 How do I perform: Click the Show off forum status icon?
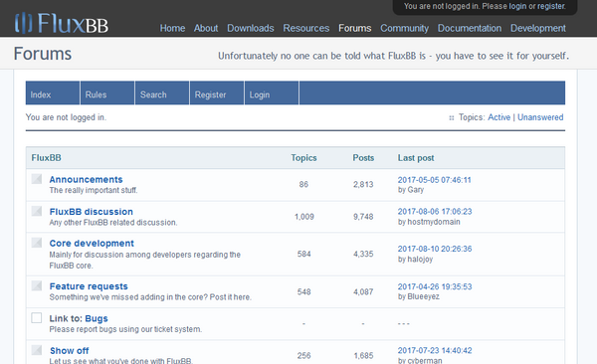(37, 349)
